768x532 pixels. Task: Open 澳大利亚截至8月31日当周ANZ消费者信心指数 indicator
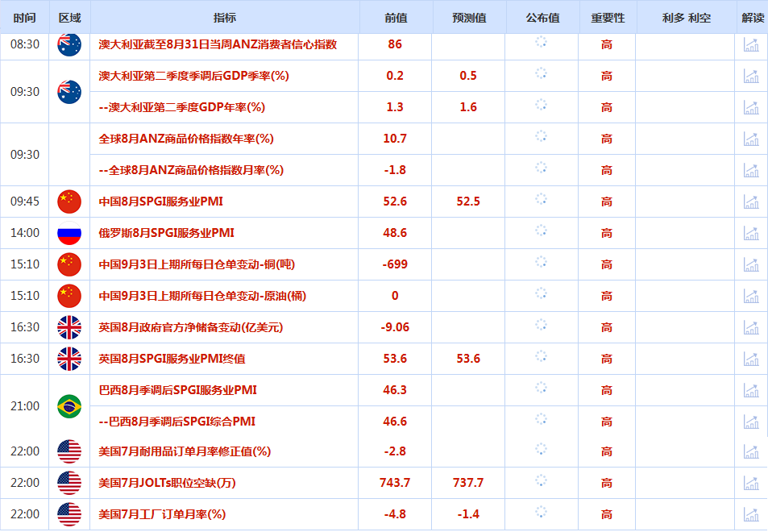[x=218, y=44]
